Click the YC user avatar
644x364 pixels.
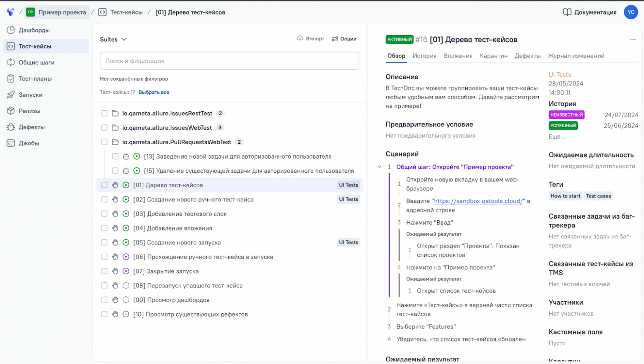630,12
